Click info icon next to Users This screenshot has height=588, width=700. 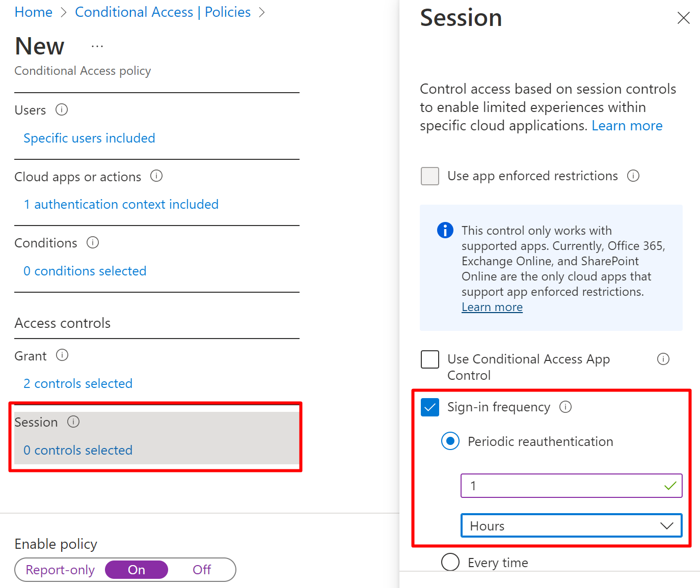(62, 109)
